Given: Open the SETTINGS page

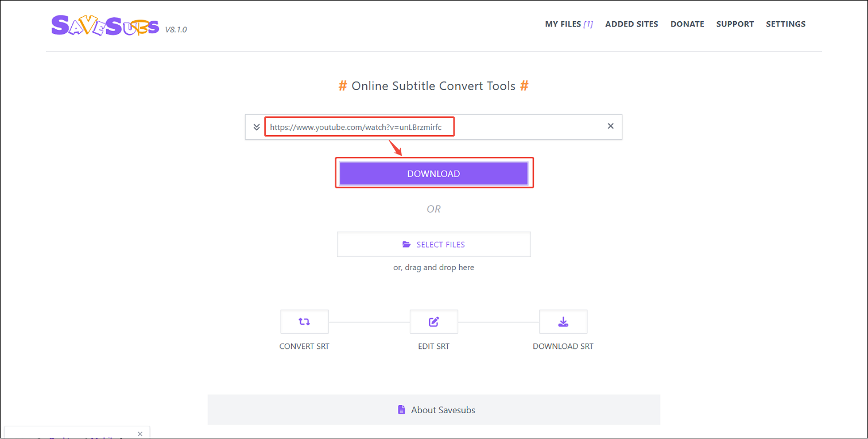Looking at the screenshot, I should point(785,24).
